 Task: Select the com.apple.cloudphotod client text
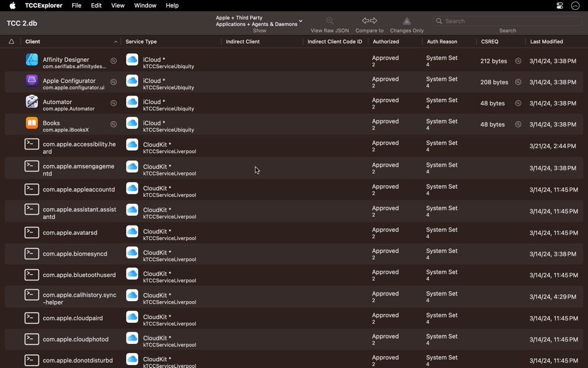pyautogui.click(x=76, y=339)
